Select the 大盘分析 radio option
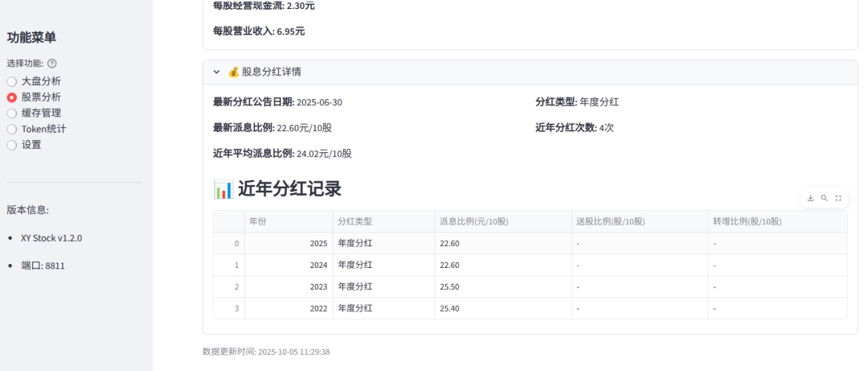 click(12, 81)
